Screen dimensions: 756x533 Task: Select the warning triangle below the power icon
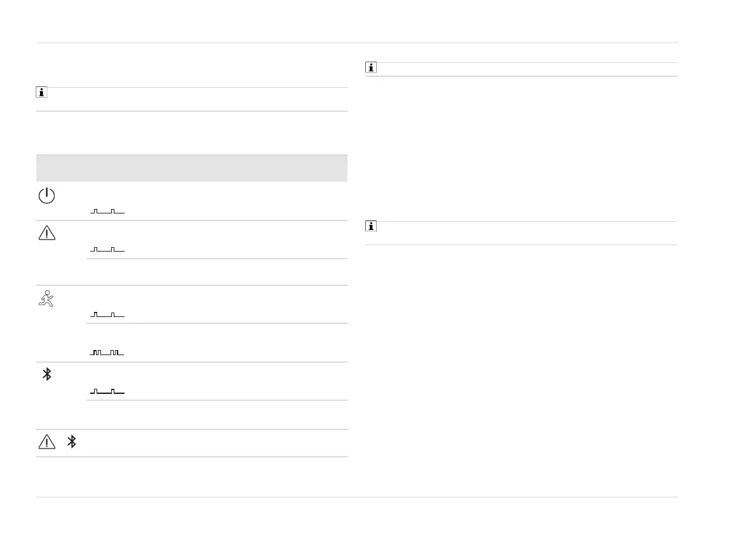(47, 234)
